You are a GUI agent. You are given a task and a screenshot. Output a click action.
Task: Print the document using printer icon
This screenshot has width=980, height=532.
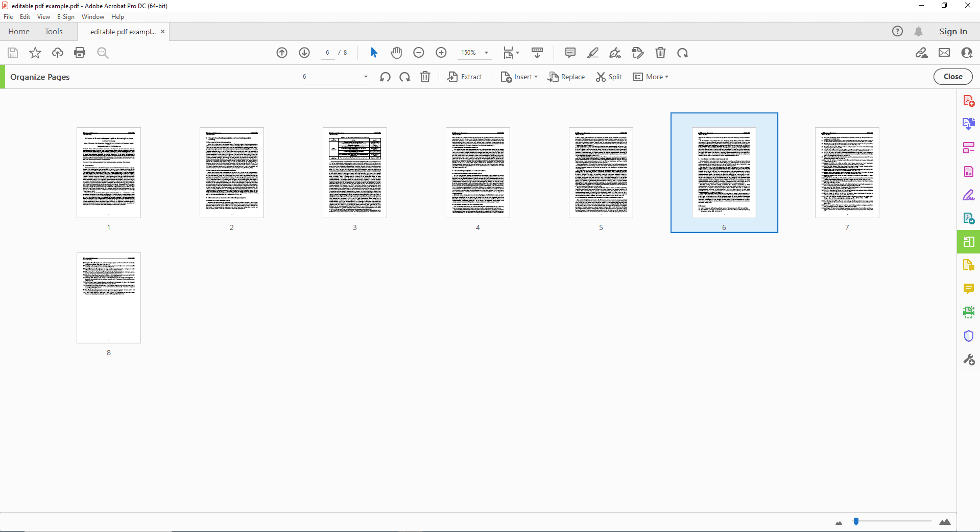tap(80, 53)
